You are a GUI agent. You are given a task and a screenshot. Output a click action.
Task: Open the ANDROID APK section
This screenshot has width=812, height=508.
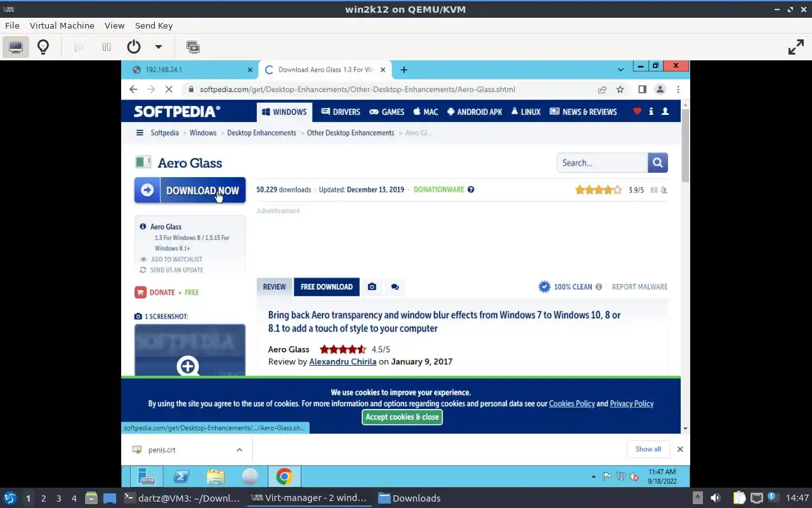475,112
